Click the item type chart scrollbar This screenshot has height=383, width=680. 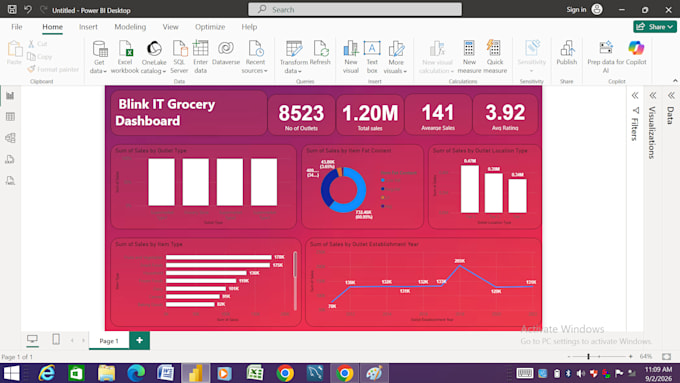(x=295, y=265)
